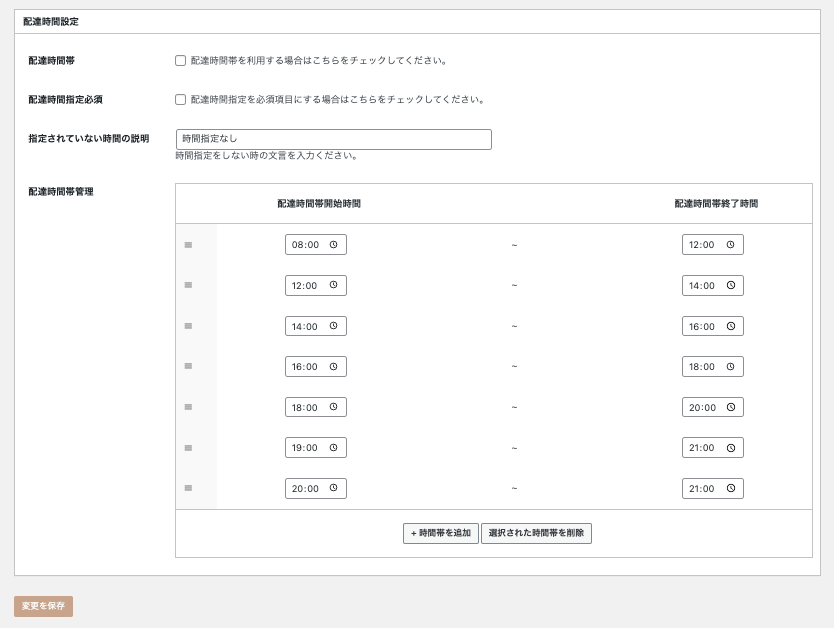834x628 pixels.
Task: Click drag handle icon of 14:00–16:00 row
Action: [188, 326]
